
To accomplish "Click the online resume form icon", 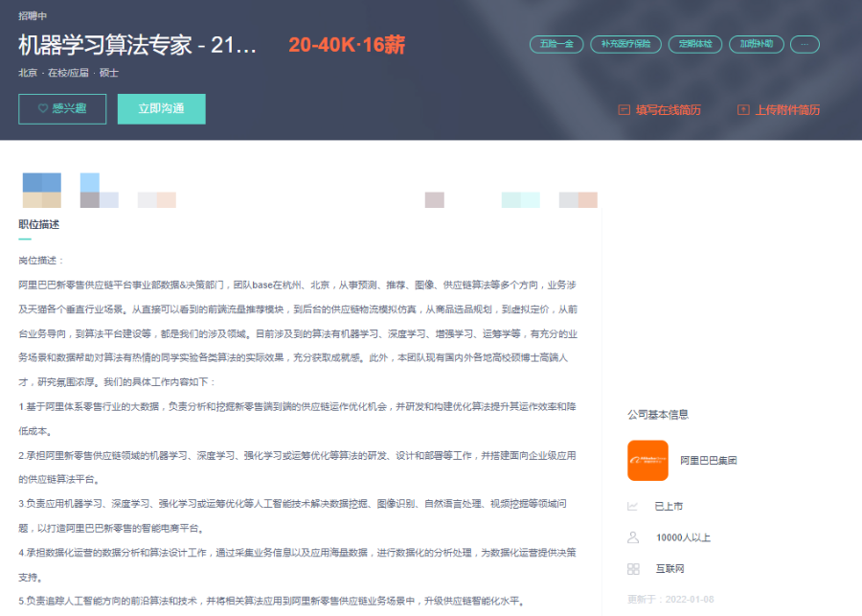I will point(624,110).
